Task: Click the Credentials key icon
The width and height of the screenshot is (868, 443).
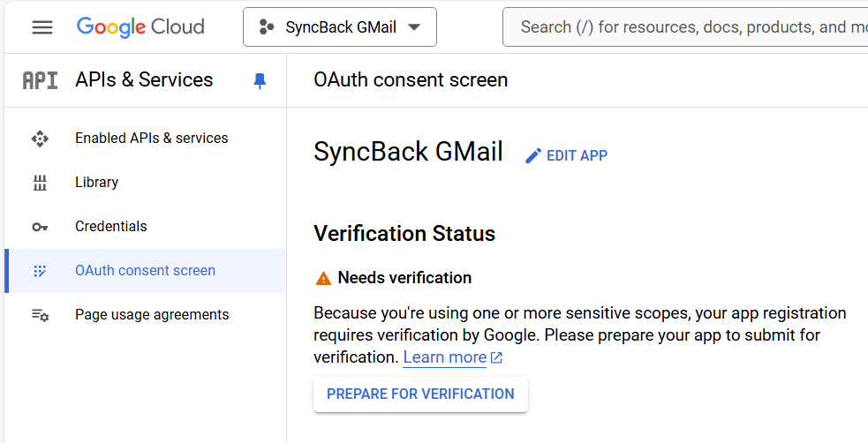Action: point(40,227)
